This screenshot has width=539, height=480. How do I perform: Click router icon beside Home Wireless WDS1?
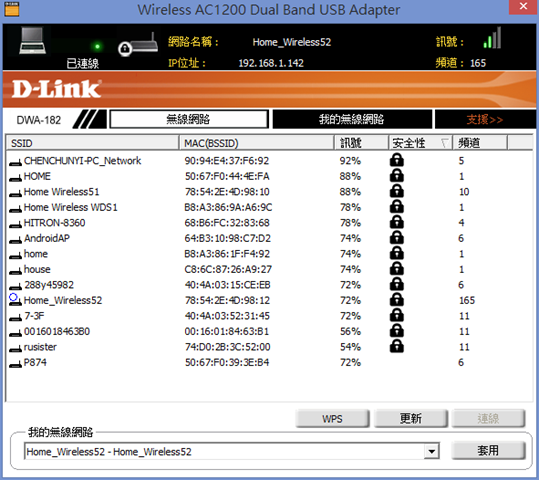15,209
